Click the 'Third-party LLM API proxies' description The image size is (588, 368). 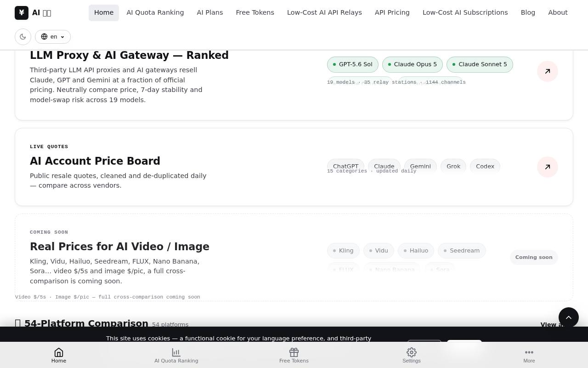(x=116, y=85)
